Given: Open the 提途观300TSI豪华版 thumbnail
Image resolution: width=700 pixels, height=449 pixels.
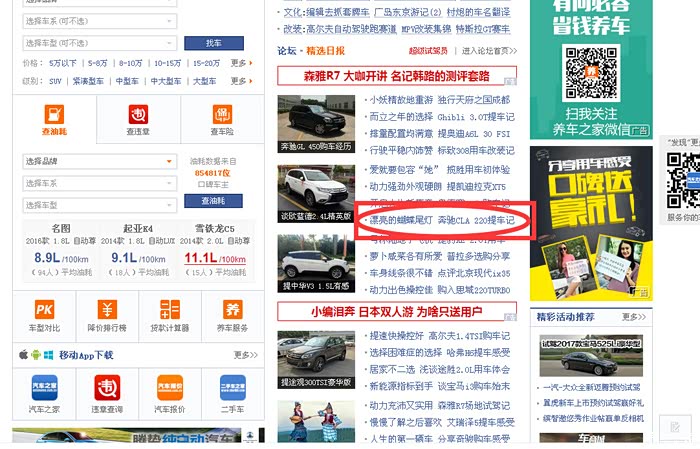Looking at the screenshot, I should (316, 360).
